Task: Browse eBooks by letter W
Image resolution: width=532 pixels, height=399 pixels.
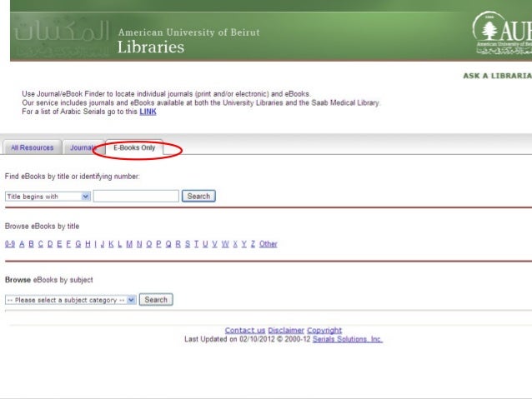Action: tap(225, 244)
